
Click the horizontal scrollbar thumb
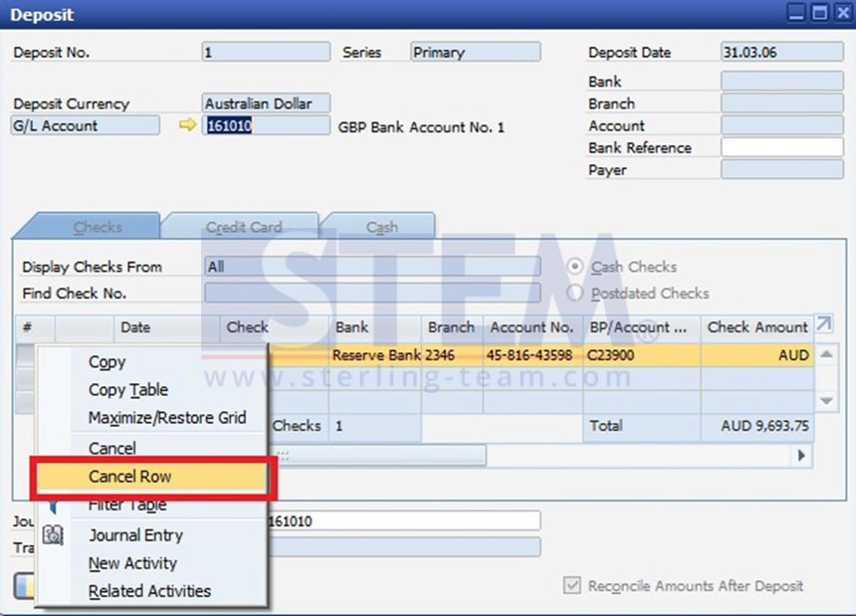[x=376, y=456]
